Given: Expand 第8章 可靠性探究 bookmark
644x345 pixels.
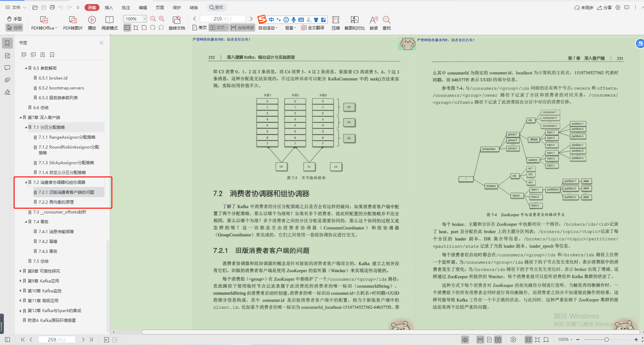Looking at the screenshot, I should click(20, 271).
